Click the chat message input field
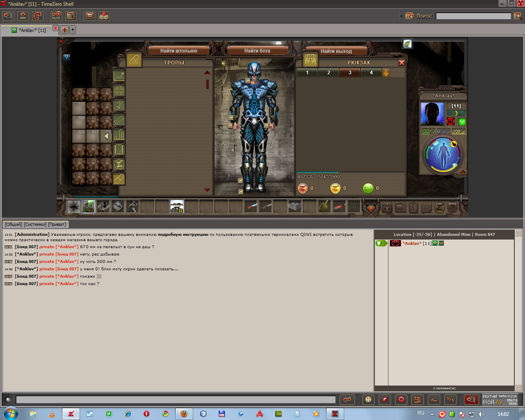Screen dimensions: 525x420 point(176,399)
